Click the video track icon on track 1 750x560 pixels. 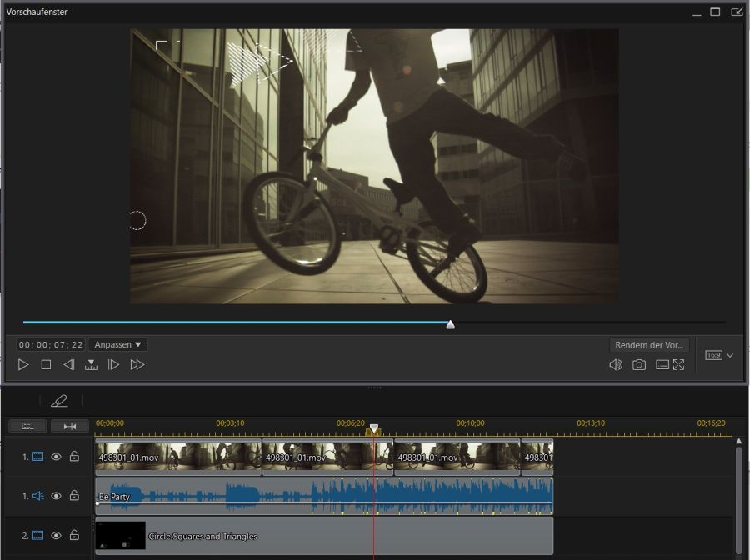pyautogui.click(x=37, y=455)
